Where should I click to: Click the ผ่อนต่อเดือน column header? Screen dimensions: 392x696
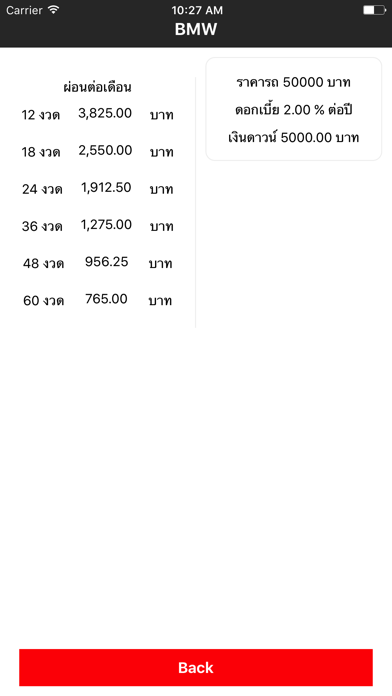pyautogui.click(x=97, y=87)
